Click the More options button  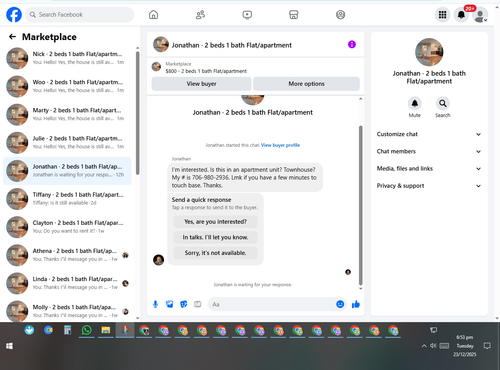[x=306, y=84]
